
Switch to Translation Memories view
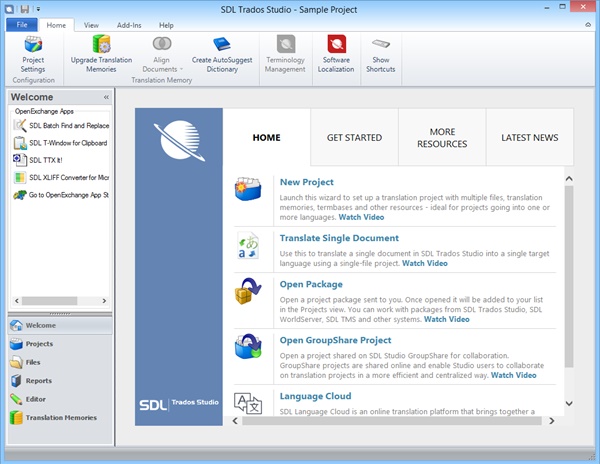click(x=60, y=417)
